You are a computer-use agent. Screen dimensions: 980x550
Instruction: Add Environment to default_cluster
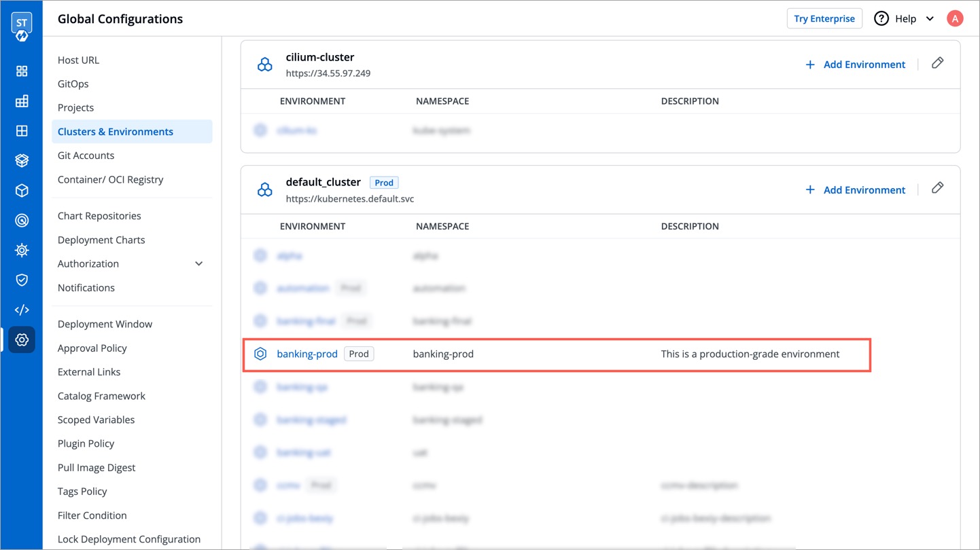pyautogui.click(x=856, y=190)
